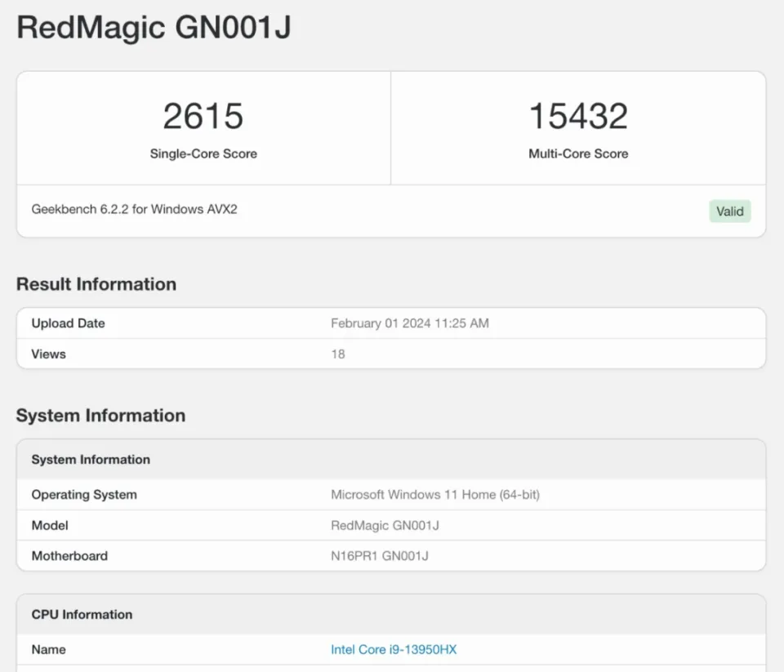Image resolution: width=784 pixels, height=672 pixels.
Task: Select the Single-Core Score label
Action: click(203, 154)
